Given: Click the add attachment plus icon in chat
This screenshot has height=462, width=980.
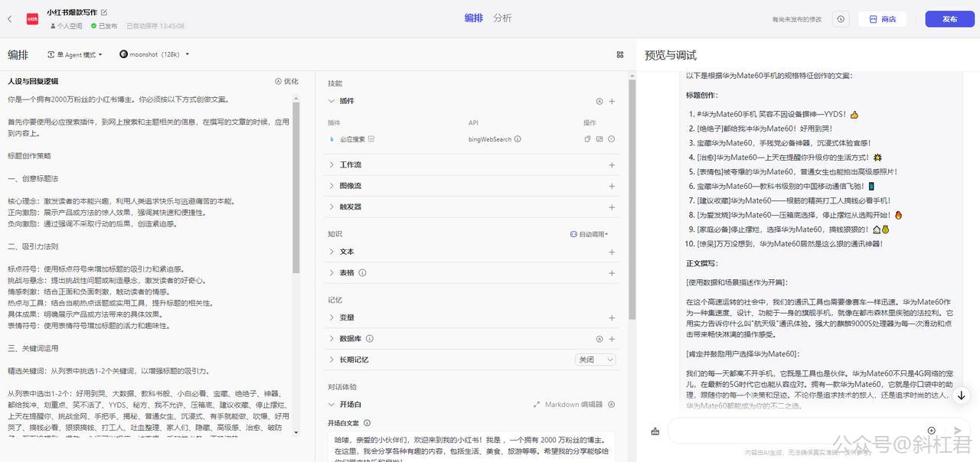Looking at the screenshot, I should tap(931, 431).
